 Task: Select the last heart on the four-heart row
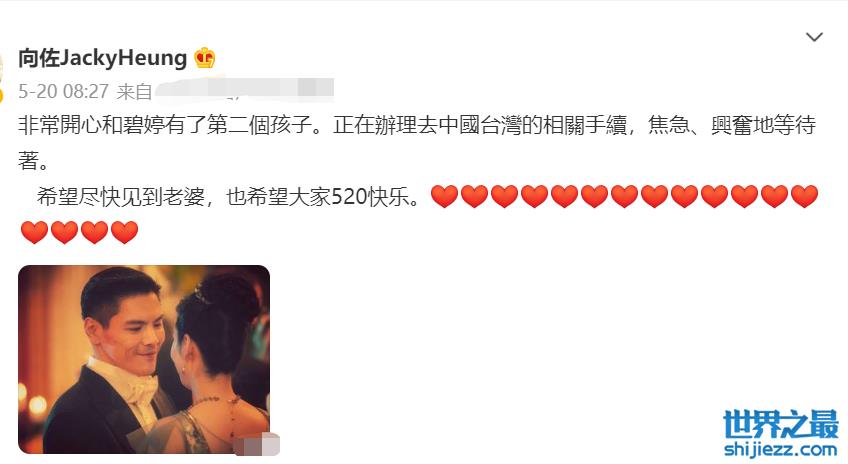124,232
